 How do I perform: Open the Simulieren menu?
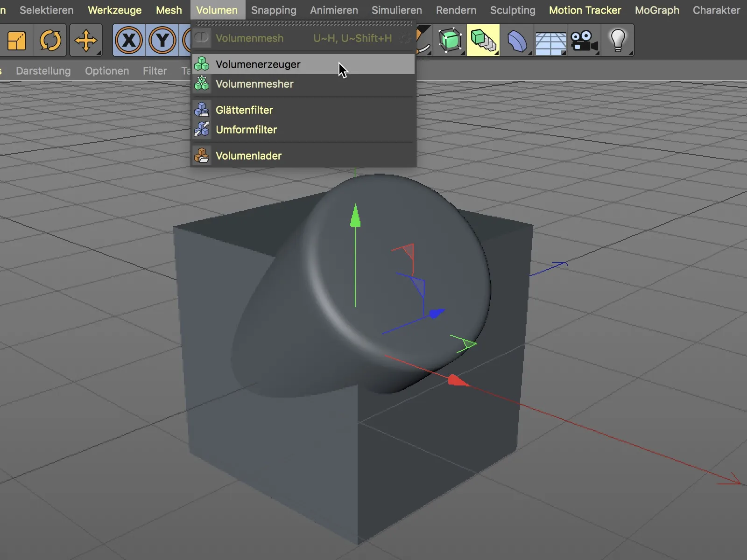tap(397, 10)
